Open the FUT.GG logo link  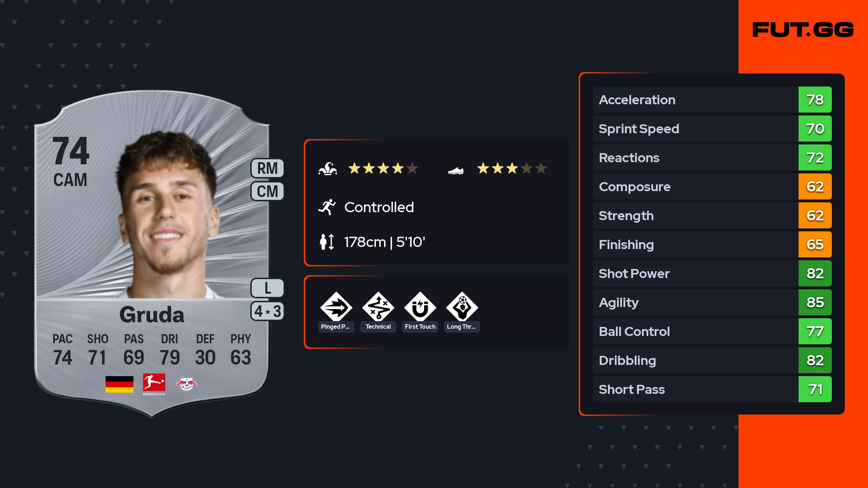coord(803,30)
